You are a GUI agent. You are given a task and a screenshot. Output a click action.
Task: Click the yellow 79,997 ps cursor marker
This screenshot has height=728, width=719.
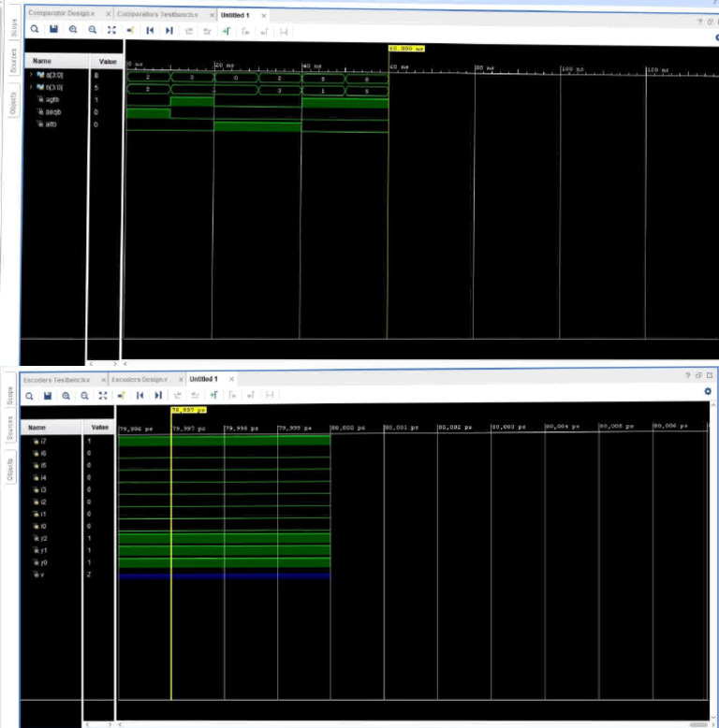188,410
